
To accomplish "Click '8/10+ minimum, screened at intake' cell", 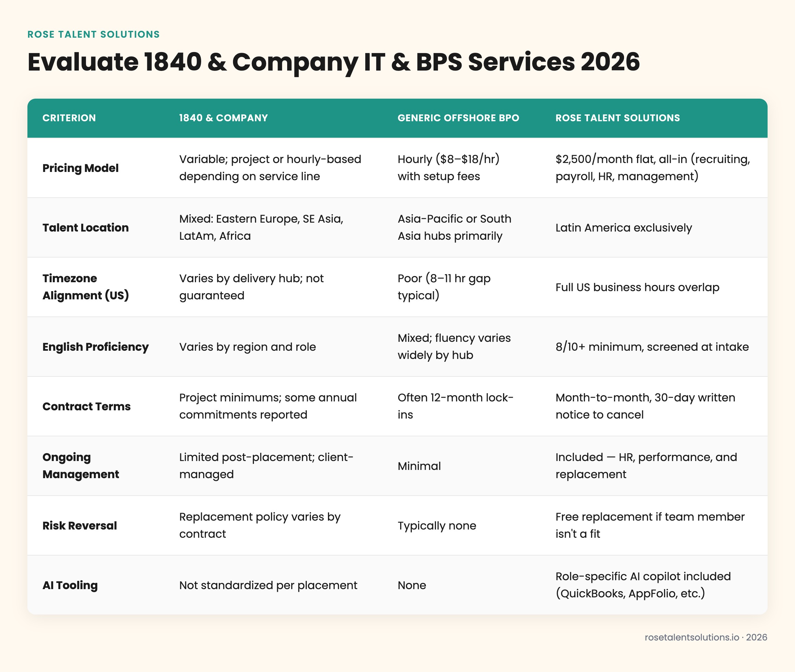I will (x=652, y=347).
